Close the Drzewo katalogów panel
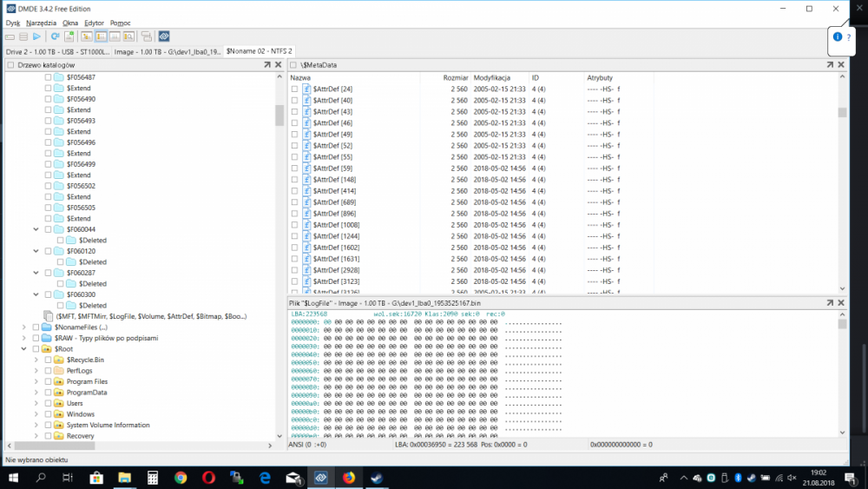The height and width of the screenshot is (489, 868). [279, 65]
